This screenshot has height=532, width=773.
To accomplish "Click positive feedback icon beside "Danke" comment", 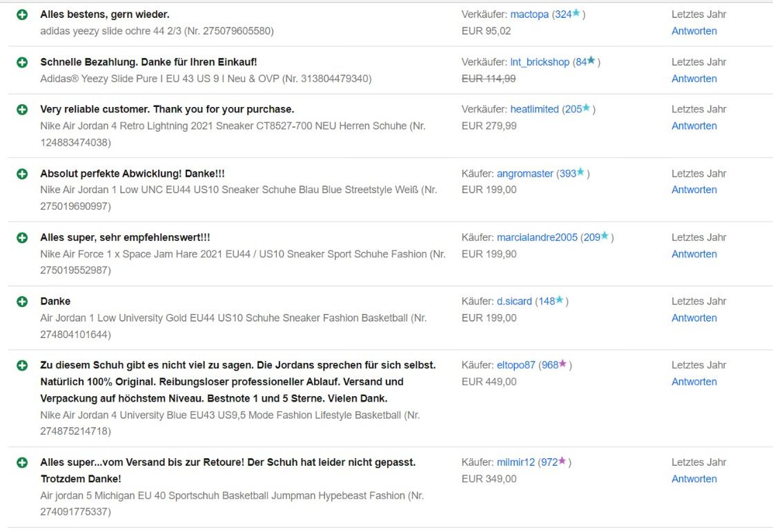I will [22, 302].
